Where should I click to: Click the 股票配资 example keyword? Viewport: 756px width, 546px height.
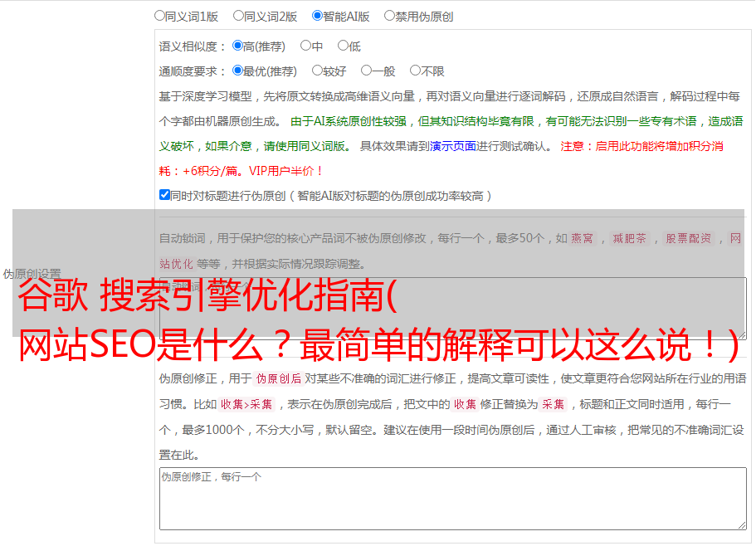pyautogui.click(x=689, y=238)
